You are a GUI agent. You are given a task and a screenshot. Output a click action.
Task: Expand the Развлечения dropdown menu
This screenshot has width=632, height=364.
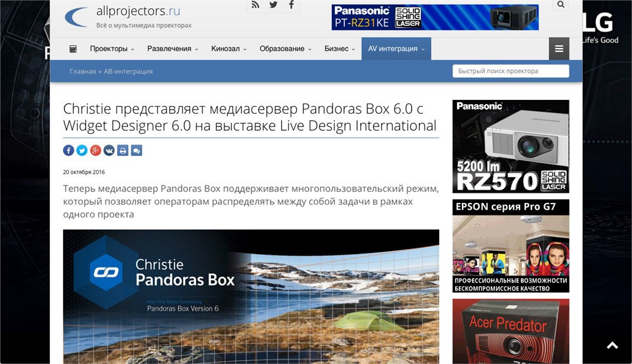coord(173,49)
